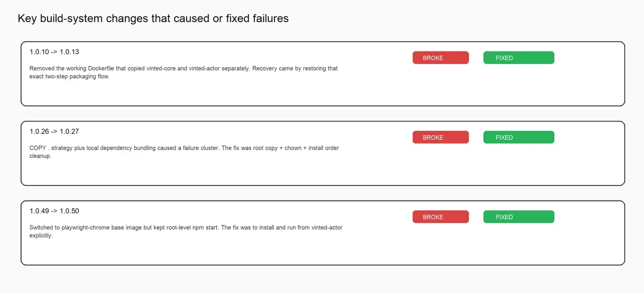Click FIXED badge for 1.0.26 -> 1.0.27
Image resolution: width=644 pixels, height=293 pixels.
pos(519,137)
